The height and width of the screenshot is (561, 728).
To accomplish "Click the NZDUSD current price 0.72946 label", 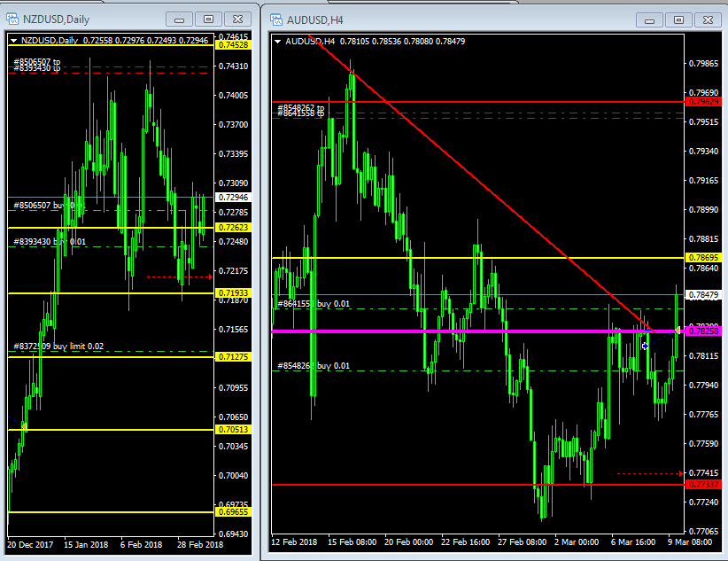I will [233, 198].
